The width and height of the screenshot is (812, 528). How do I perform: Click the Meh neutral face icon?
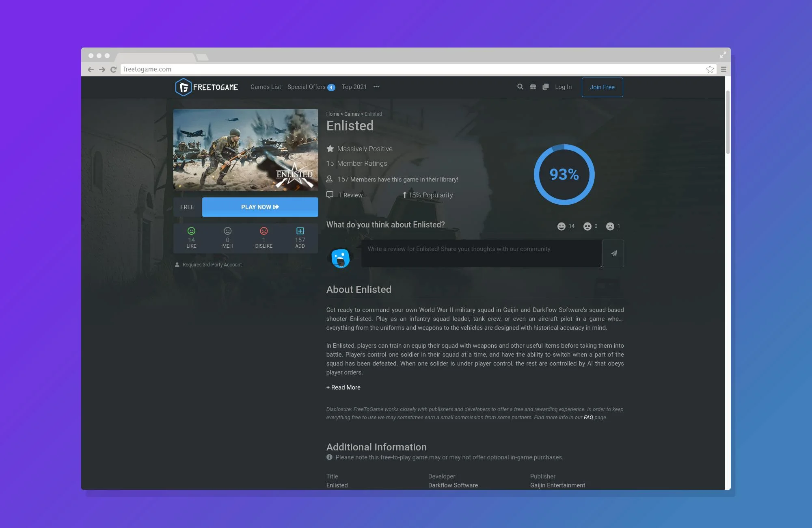pyautogui.click(x=227, y=231)
